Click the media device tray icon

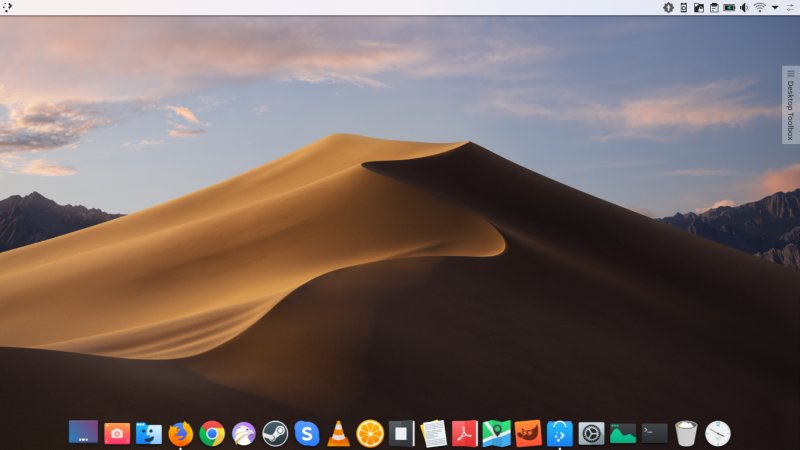[684, 7]
